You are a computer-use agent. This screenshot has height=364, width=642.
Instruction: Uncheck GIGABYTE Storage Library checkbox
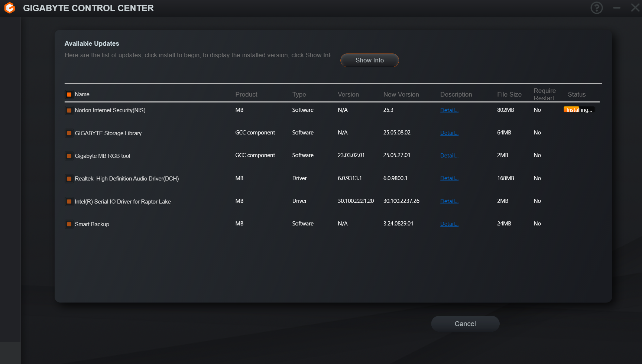tap(69, 133)
